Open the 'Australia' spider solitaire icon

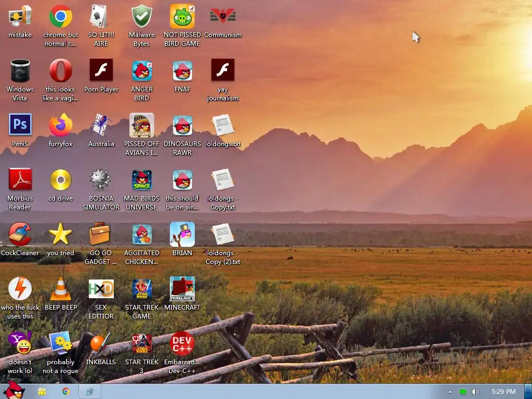(101, 125)
